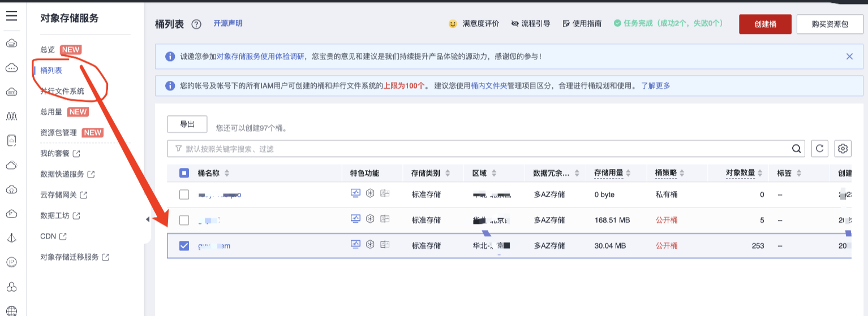Check the first bucket row checkbox
Screen dimensions: 868x316
coord(184,194)
